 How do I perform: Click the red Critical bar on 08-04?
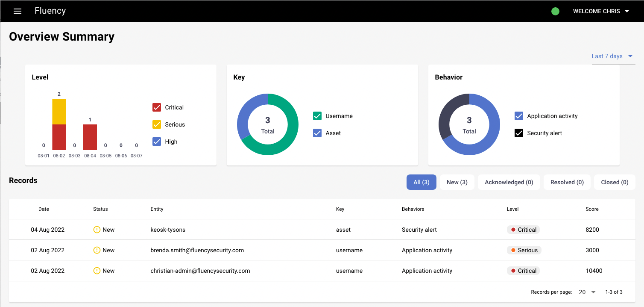(x=90, y=137)
